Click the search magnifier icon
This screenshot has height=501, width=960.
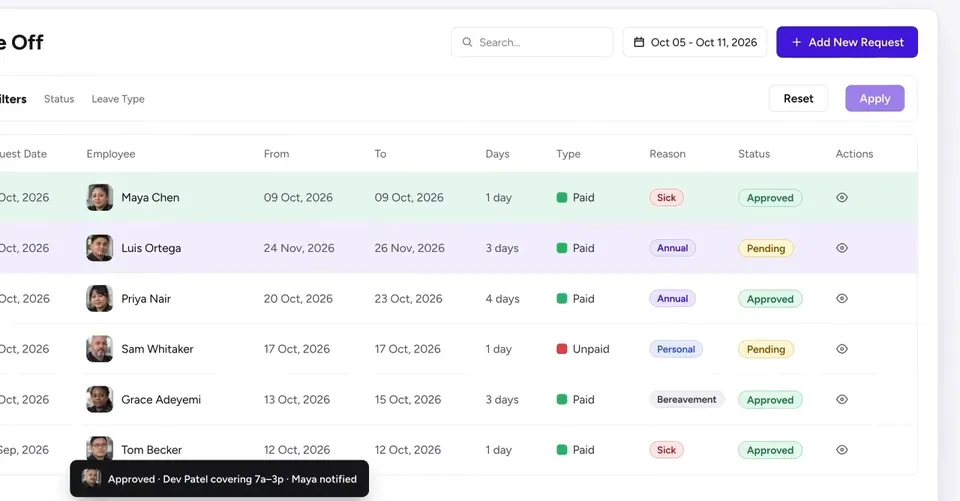coord(467,42)
